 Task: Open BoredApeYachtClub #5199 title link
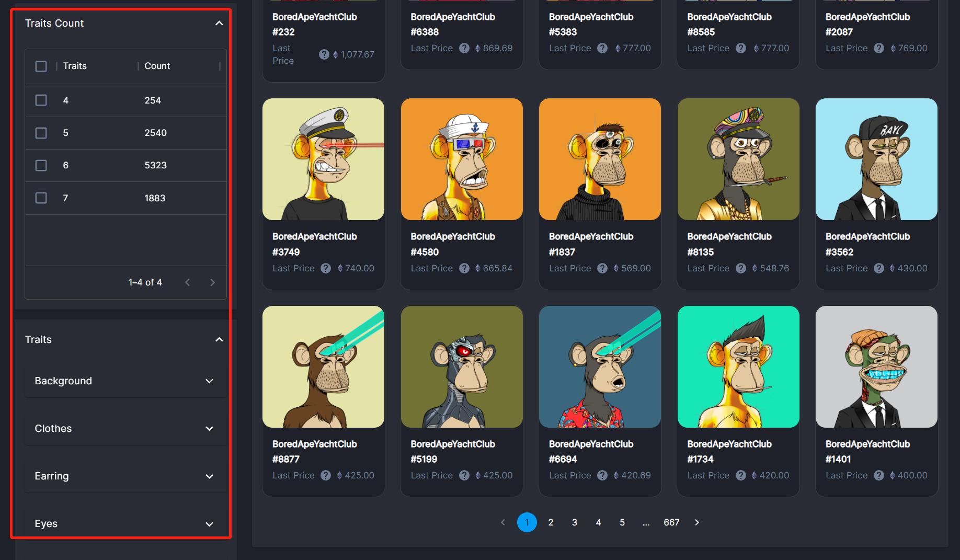pyautogui.click(x=452, y=451)
